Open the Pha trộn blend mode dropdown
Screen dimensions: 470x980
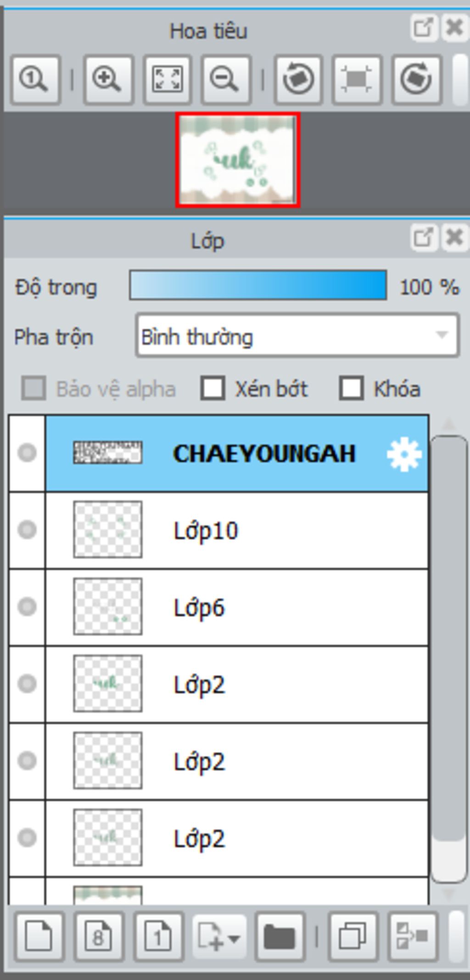(297, 336)
